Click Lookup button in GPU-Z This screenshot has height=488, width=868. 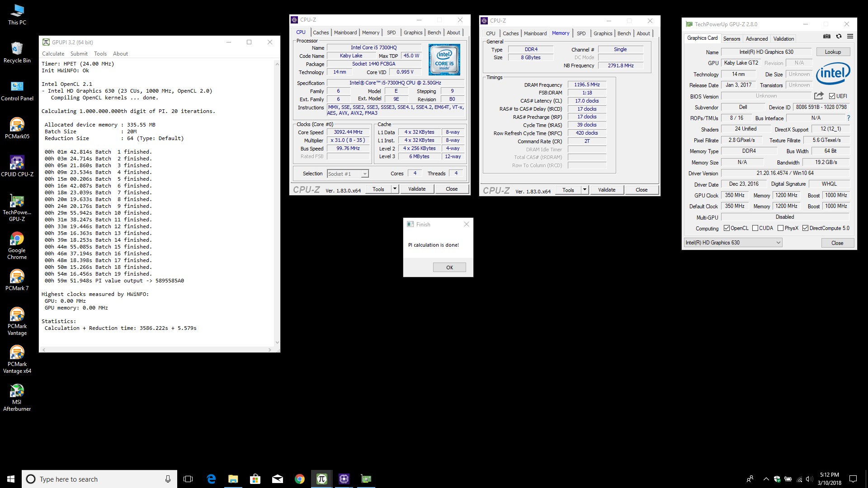(x=833, y=52)
